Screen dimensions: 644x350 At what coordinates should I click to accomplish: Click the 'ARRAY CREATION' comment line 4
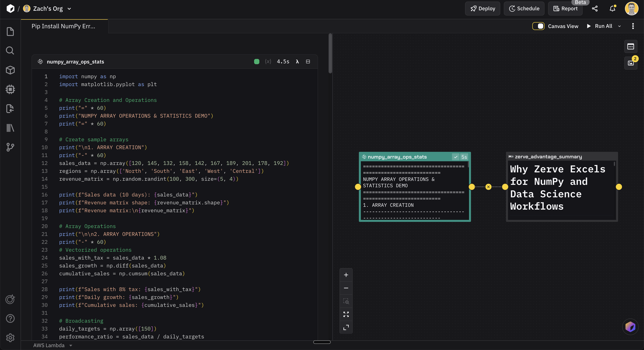point(108,100)
